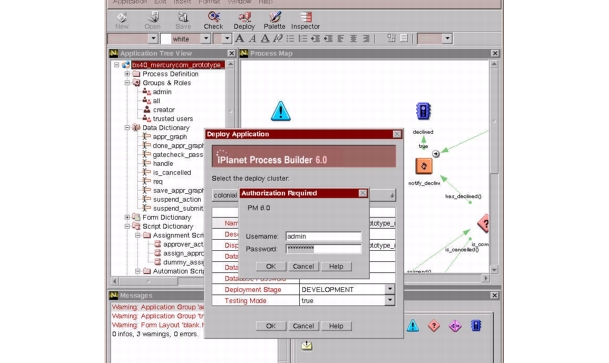Select the 'suspend_action' data field in tree
Screen dimensions: 609x363
pos(177,199)
